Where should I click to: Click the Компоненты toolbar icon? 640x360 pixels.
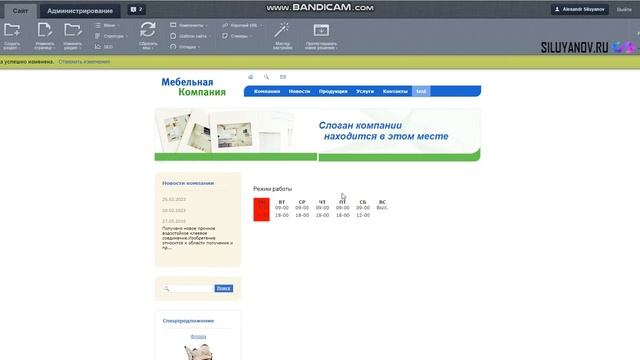point(173,25)
